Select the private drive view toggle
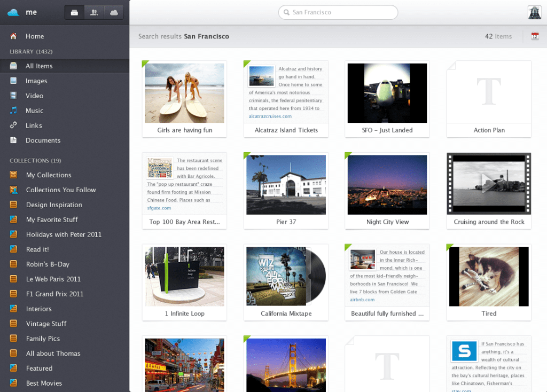The image size is (547, 392). tap(74, 12)
